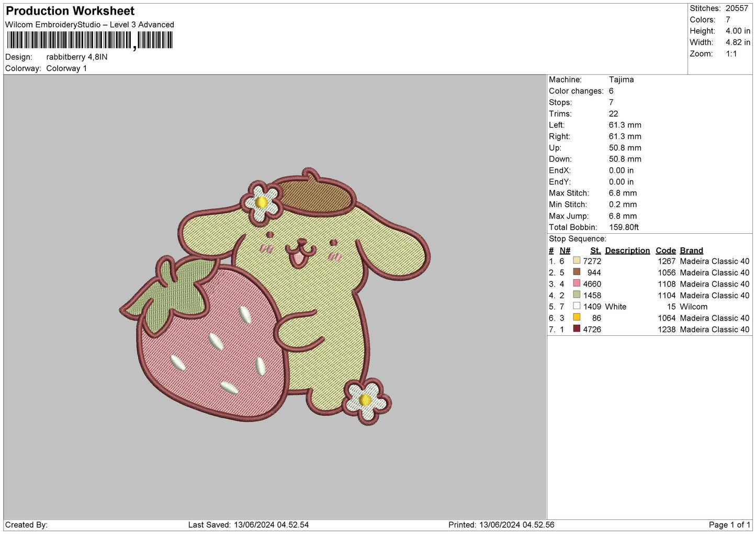Click the cream color swatch for code 1267
Screen dimensions: 756x534
click(x=577, y=260)
